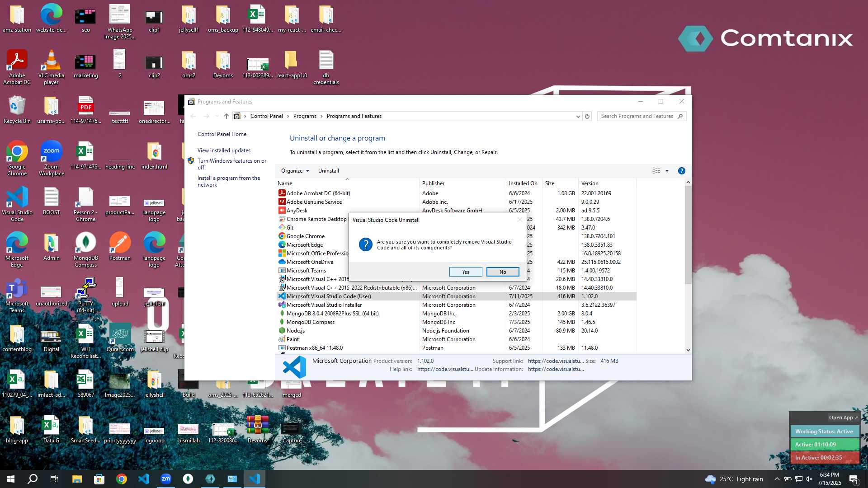Screen dimensions: 868x488
Task: Select Google Chrome desktop shortcut
Action: click(x=17, y=159)
